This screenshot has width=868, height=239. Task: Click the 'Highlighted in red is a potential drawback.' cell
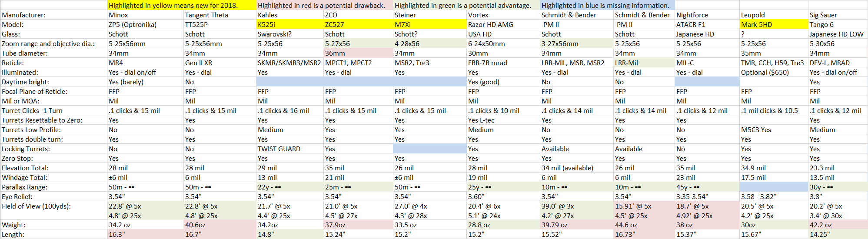click(324, 5)
